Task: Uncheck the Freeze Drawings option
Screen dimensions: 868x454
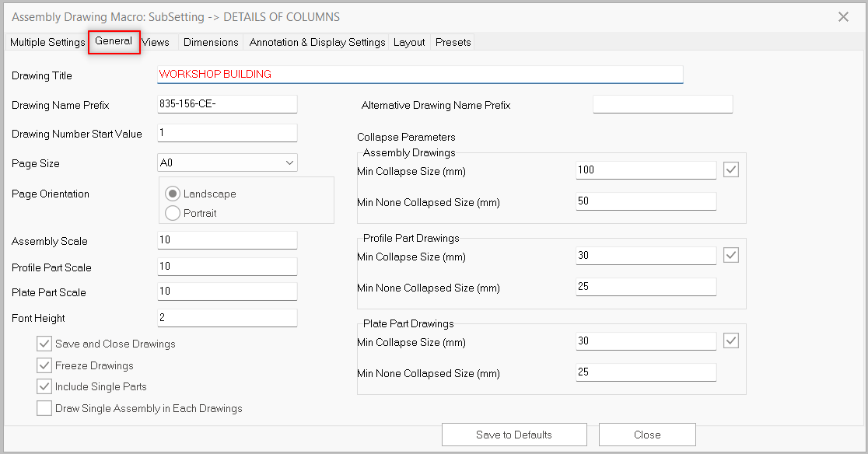Action: [44, 365]
